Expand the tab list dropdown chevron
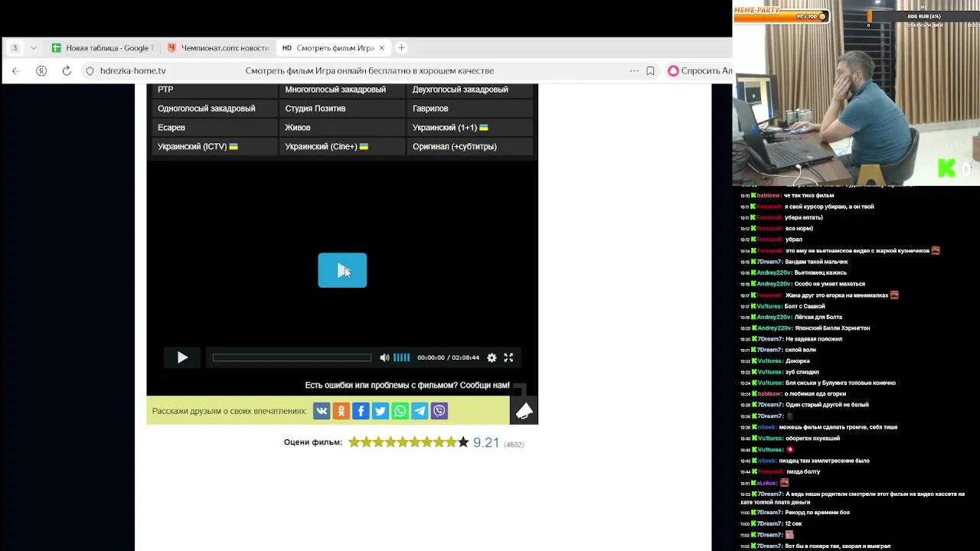 point(33,47)
